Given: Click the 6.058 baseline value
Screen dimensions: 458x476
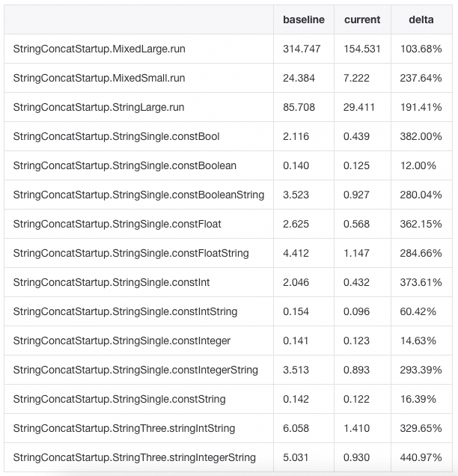Looking at the screenshot, I should (296, 428).
